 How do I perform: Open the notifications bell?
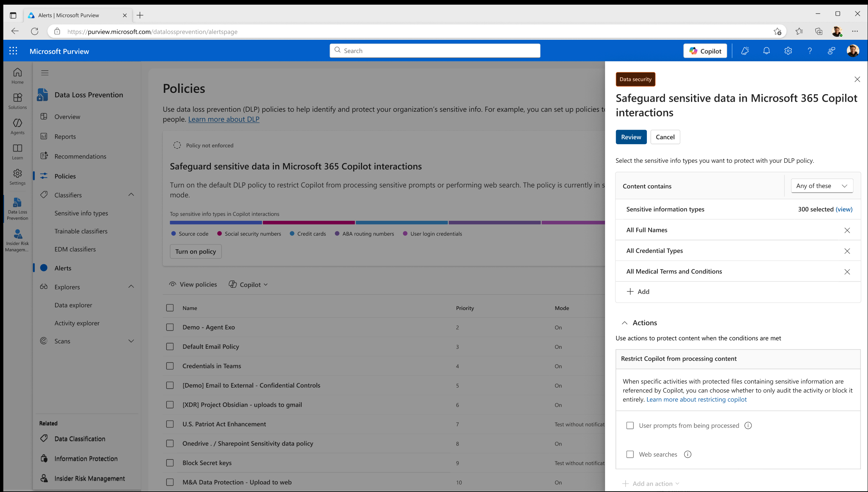pyautogui.click(x=766, y=51)
